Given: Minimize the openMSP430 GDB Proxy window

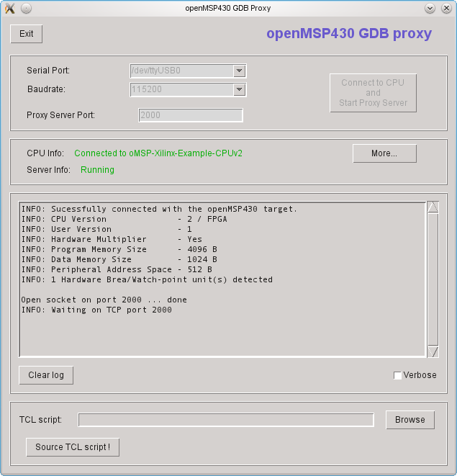Looking at the screenshot, I should (x=430, y=9).
